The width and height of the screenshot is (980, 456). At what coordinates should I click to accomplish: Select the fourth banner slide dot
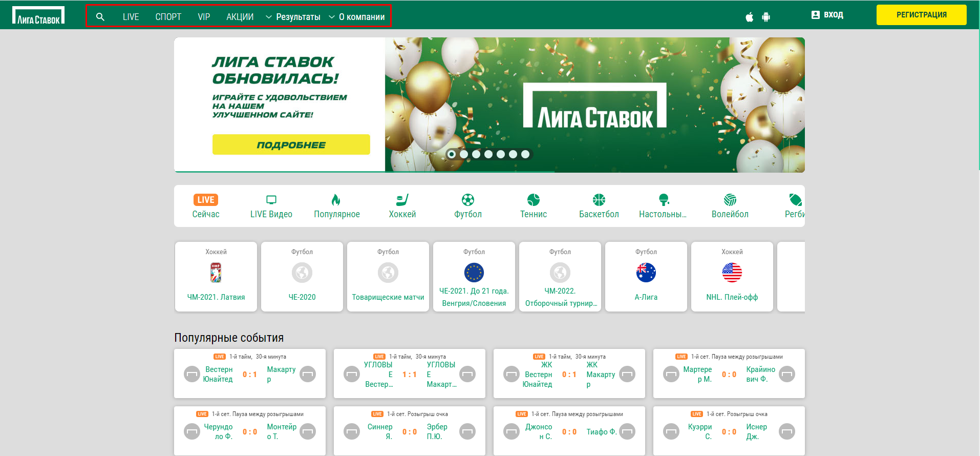pos(488,154)
